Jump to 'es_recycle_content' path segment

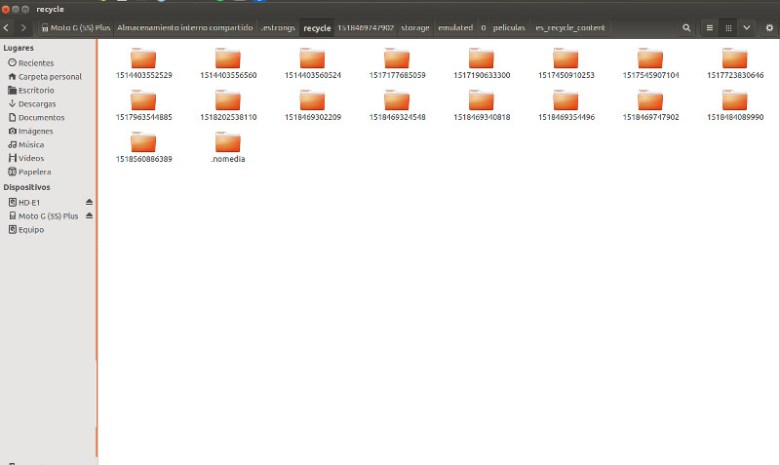569,28
